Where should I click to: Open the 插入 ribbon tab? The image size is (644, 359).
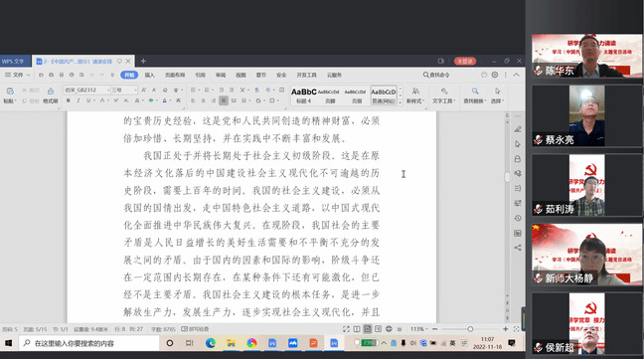149,76
